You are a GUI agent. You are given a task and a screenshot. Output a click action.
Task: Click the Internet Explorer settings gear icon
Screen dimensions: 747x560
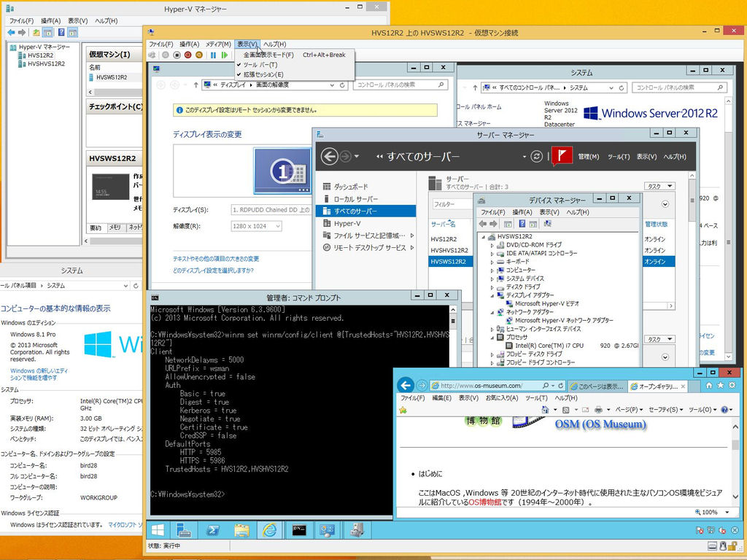click(x=732, y=385)
